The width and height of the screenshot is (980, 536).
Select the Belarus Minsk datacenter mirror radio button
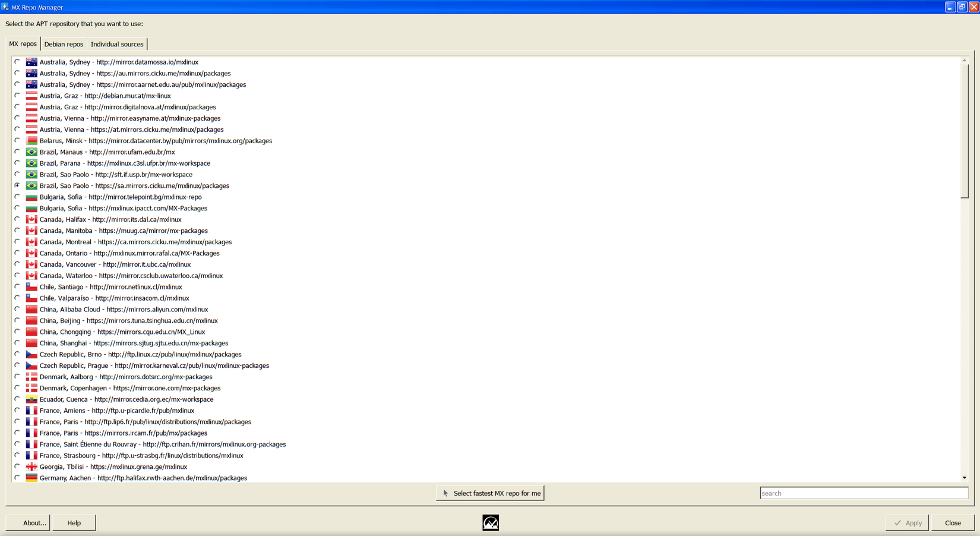click(x=17, y=140)
